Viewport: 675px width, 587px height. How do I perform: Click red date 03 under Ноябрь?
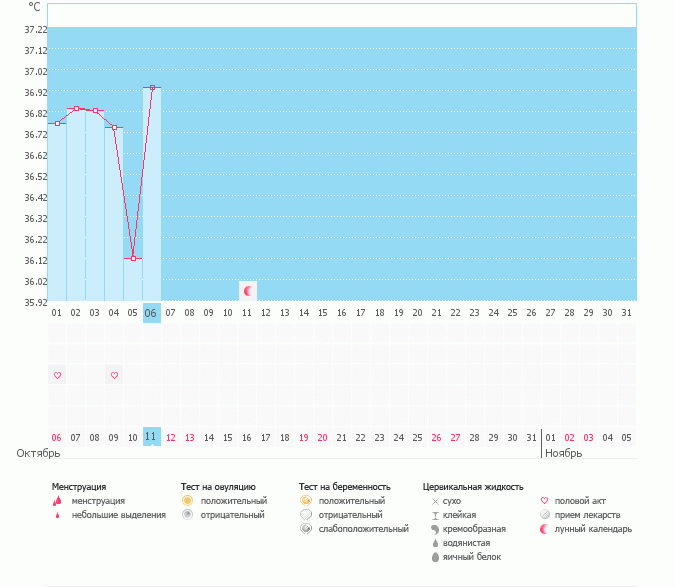click(588, 438)
